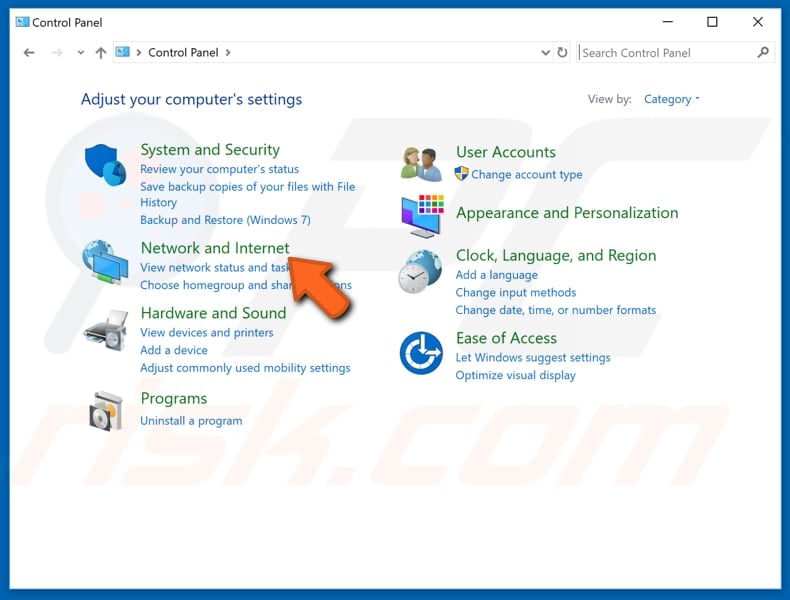Image resolution: width=790 pixels, height=600 pixels.
Task: Refresh the Control Panel view
Action: click(562, 52)
